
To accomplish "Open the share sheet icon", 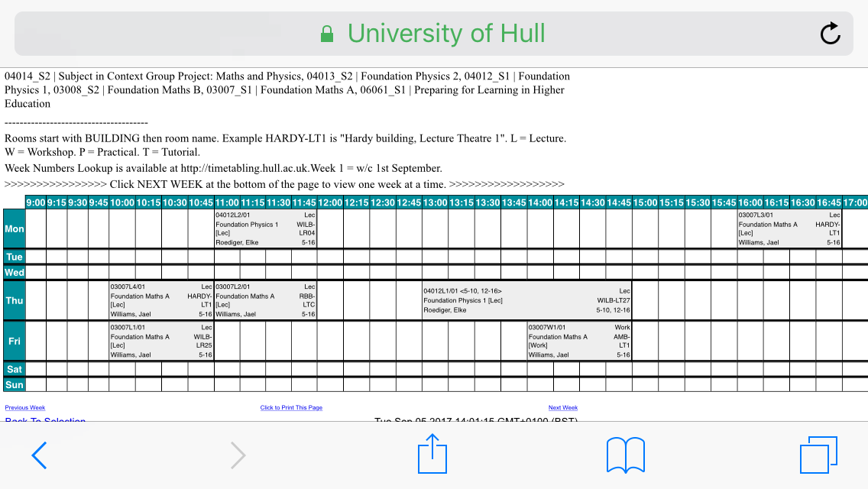I will 432,455.
